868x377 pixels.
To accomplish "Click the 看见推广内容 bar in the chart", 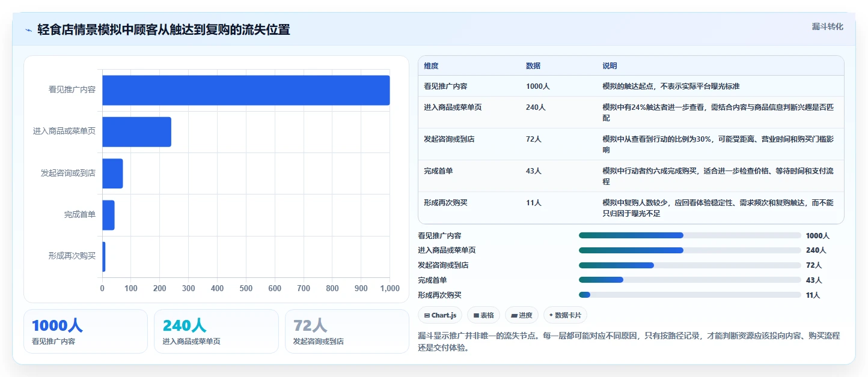I will coord(246,90).
